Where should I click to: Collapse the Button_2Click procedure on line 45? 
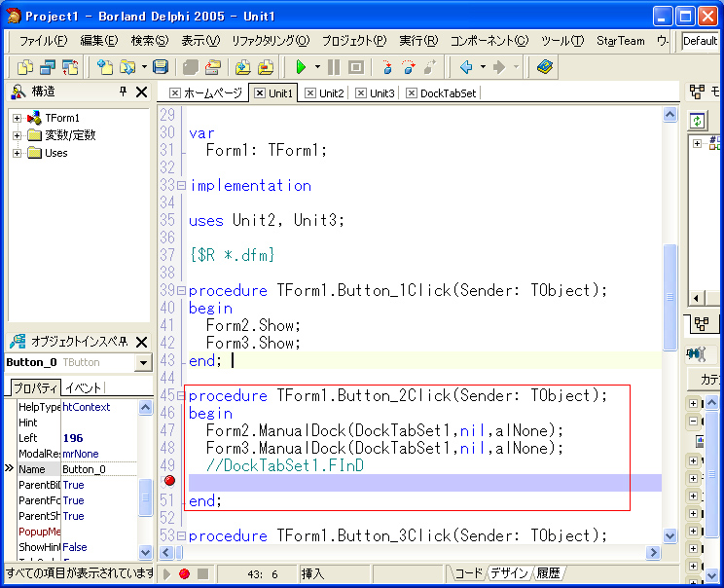181,396
